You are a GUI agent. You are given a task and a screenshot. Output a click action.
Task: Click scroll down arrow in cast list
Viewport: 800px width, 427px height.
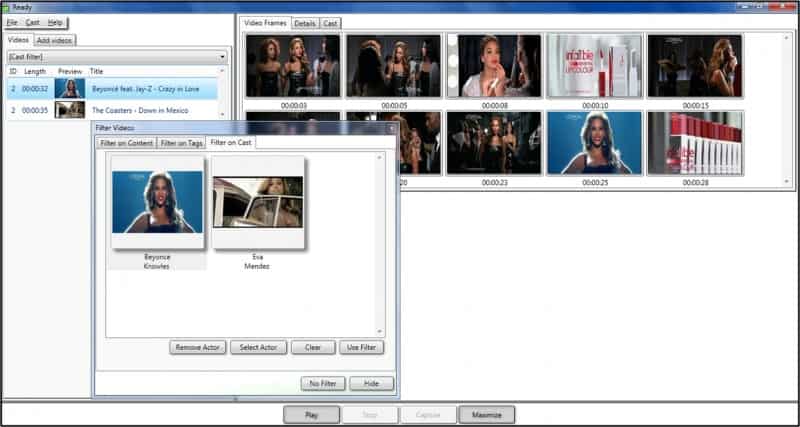[379, 332]
